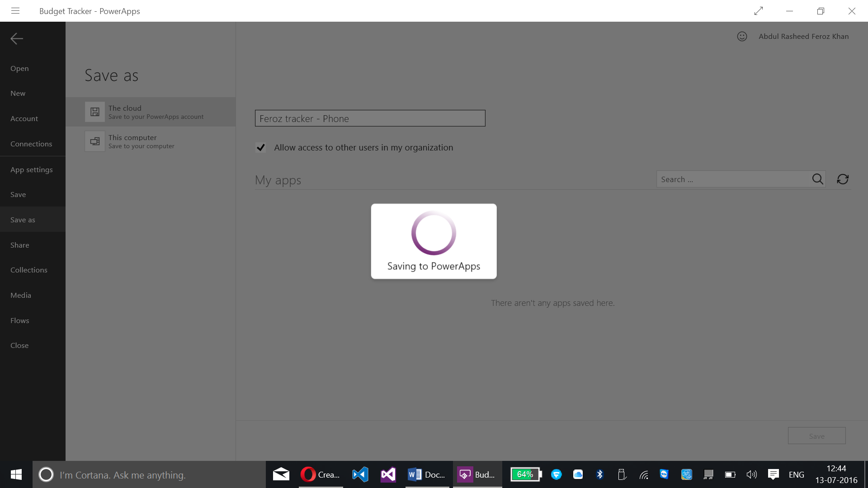Click the Bluetooth tray icon

[600, 474]
